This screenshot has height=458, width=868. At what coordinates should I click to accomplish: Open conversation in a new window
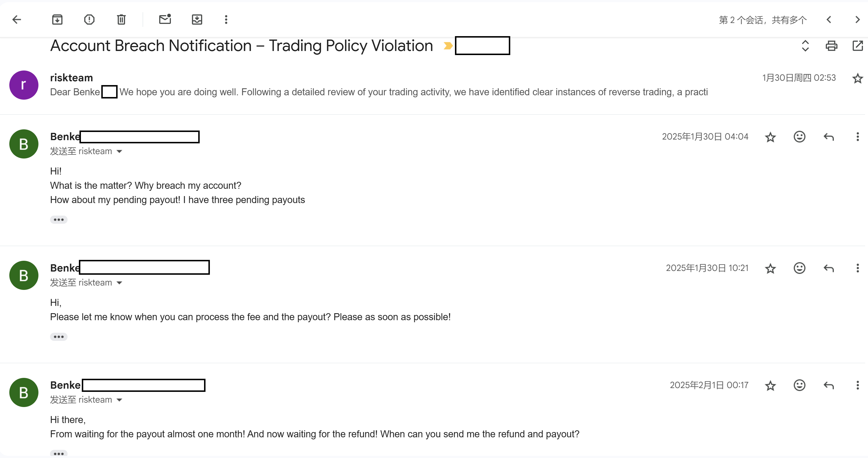(x=857, y=45)
